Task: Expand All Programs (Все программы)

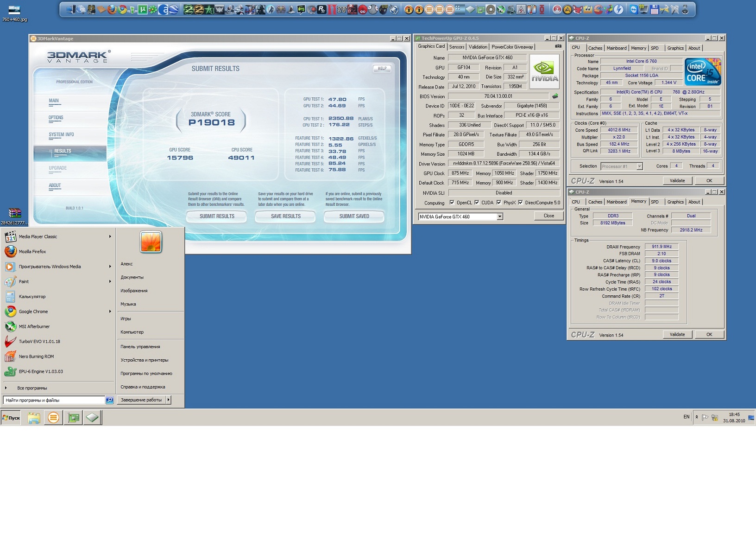Action: [31, 388]
